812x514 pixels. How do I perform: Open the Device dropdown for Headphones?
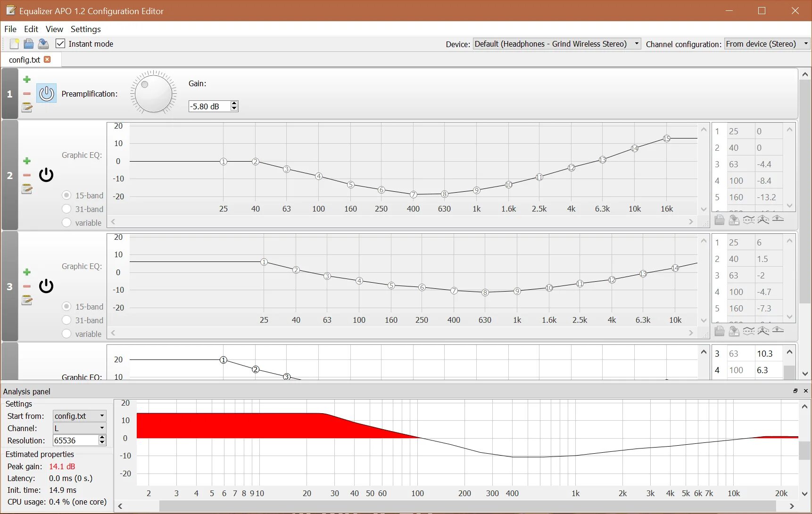557,44
